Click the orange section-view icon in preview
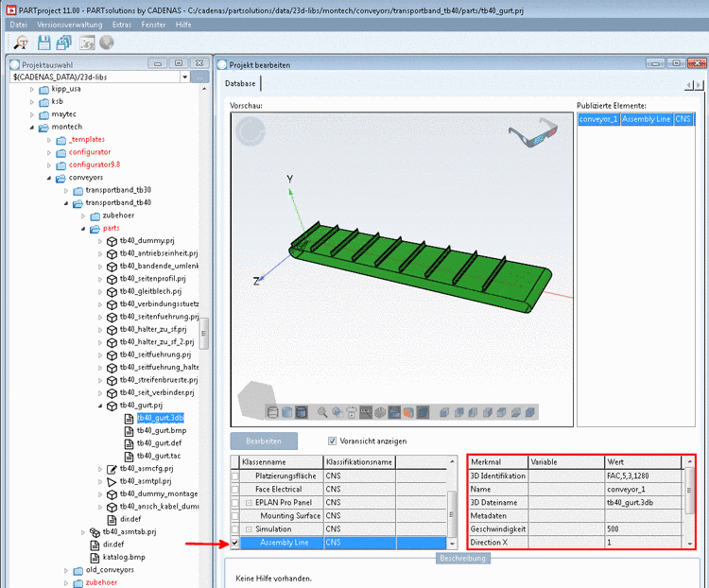Screen dimensions: 709x588 [408, 412]
